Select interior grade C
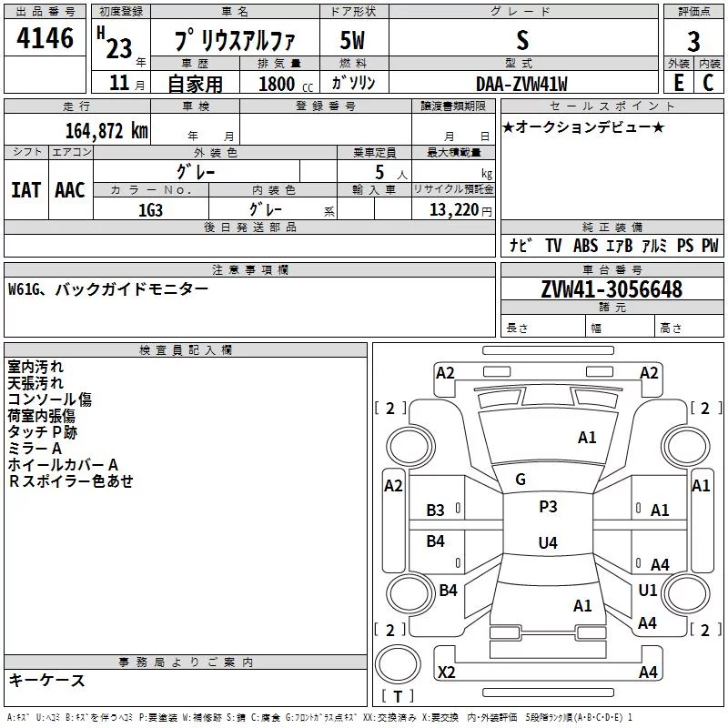 (708, 82)
